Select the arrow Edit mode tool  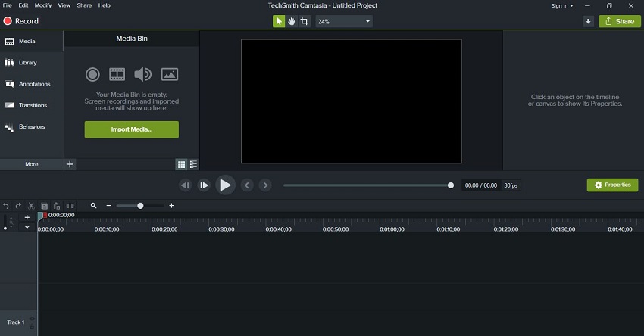pyautogui.click(x=279, y=21)
